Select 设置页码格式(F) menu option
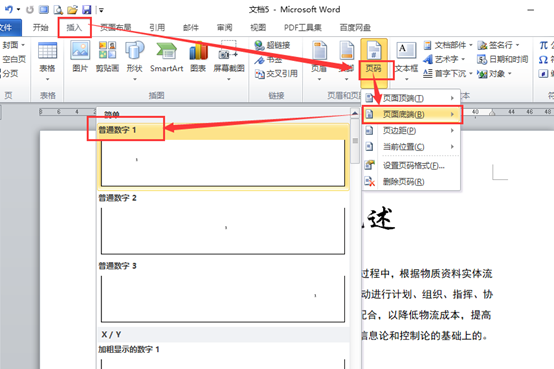 tap(412, 165)
